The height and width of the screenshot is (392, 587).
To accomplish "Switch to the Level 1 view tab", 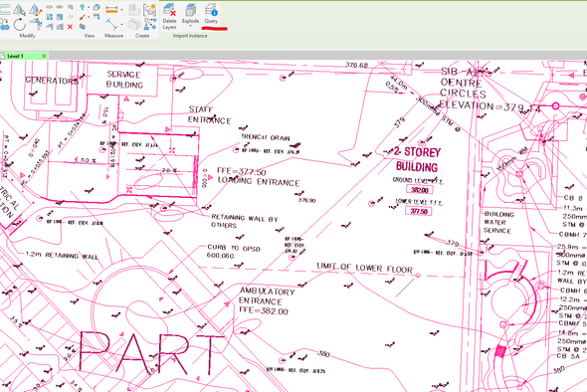I will [15, 56].
